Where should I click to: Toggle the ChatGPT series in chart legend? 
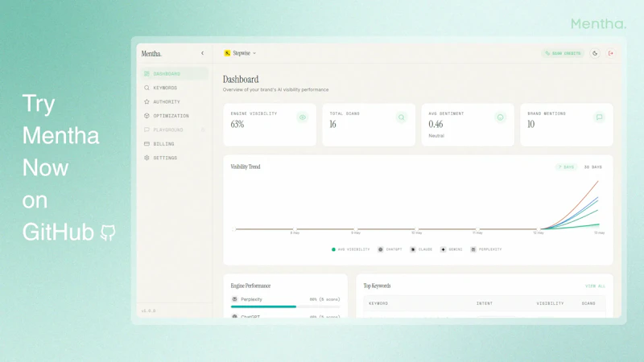point(390,249)
